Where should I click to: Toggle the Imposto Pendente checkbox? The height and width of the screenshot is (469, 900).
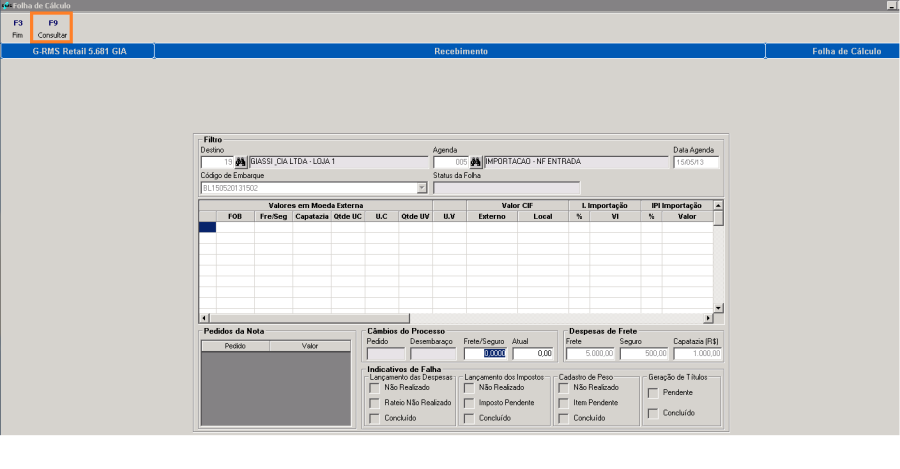point(469,402)
